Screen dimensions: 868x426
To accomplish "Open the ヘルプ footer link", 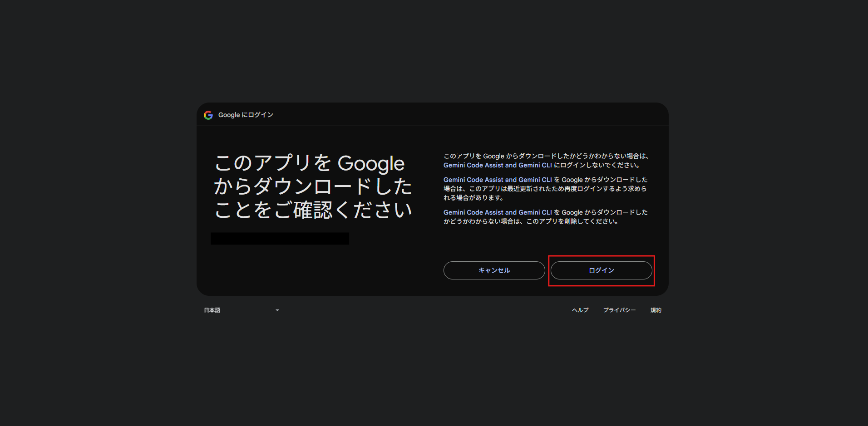I will click(x=580, y=310).
